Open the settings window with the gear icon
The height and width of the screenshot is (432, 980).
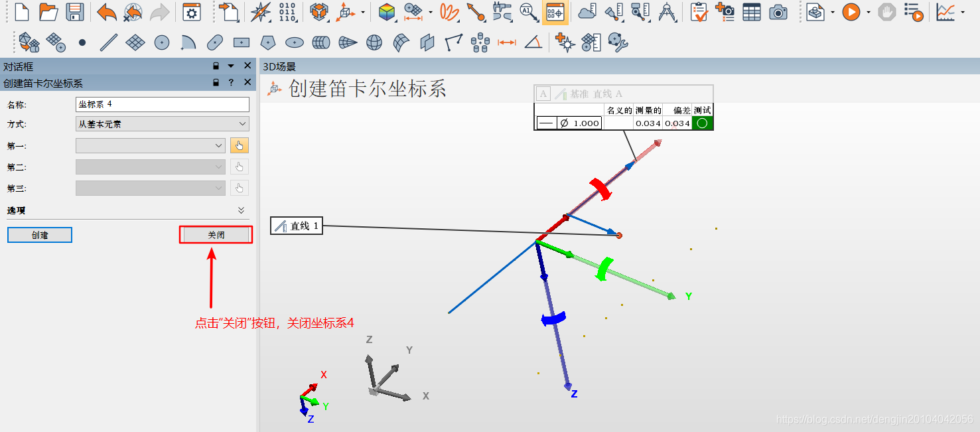click(192, 11)
